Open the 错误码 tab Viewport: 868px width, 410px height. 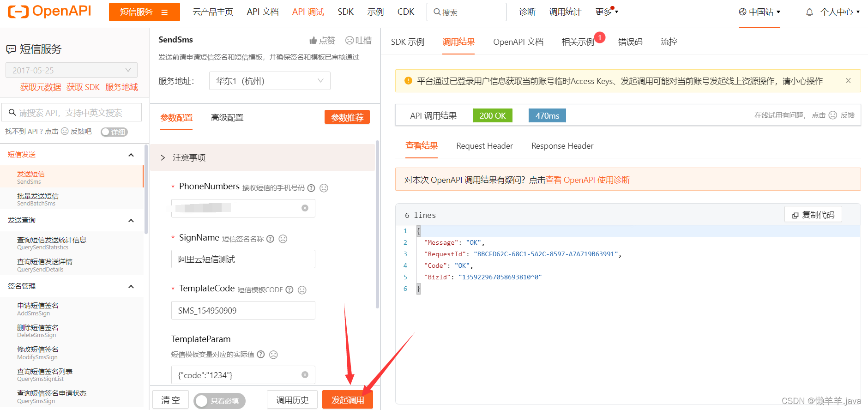pyautogui.click(x=630, y=42)
